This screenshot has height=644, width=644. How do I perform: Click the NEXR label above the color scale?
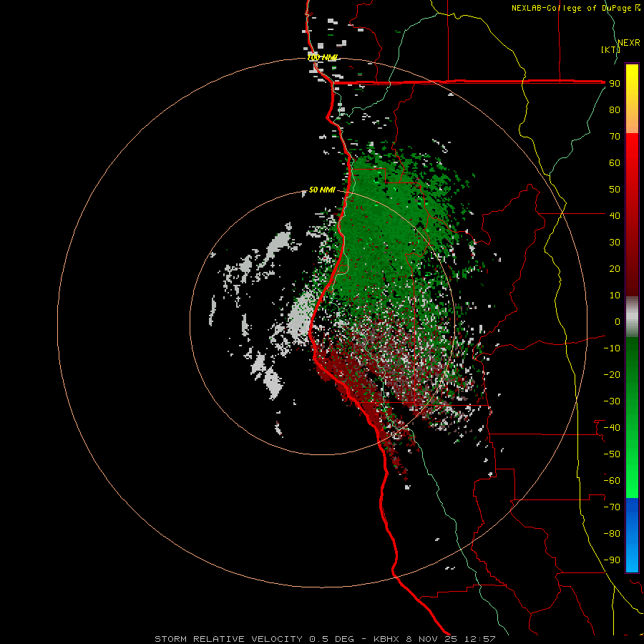(628, 42)
